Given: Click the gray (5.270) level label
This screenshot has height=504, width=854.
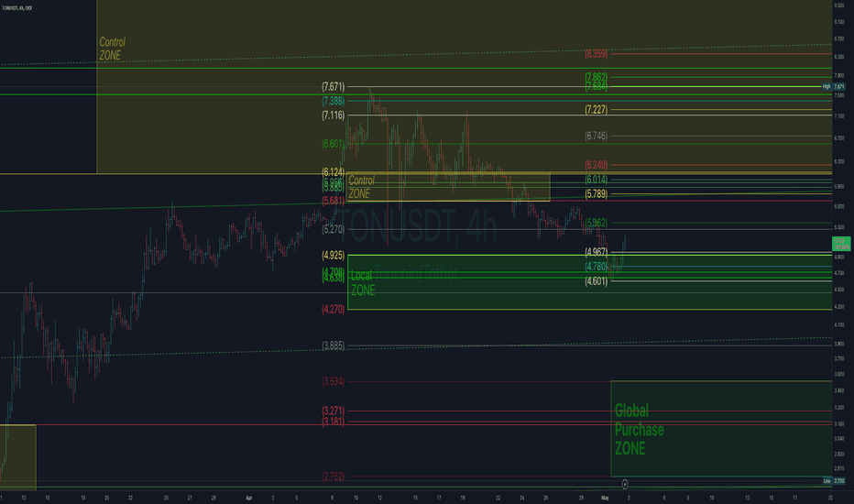Looking at the screenshot, I should (x=333, y=229).
